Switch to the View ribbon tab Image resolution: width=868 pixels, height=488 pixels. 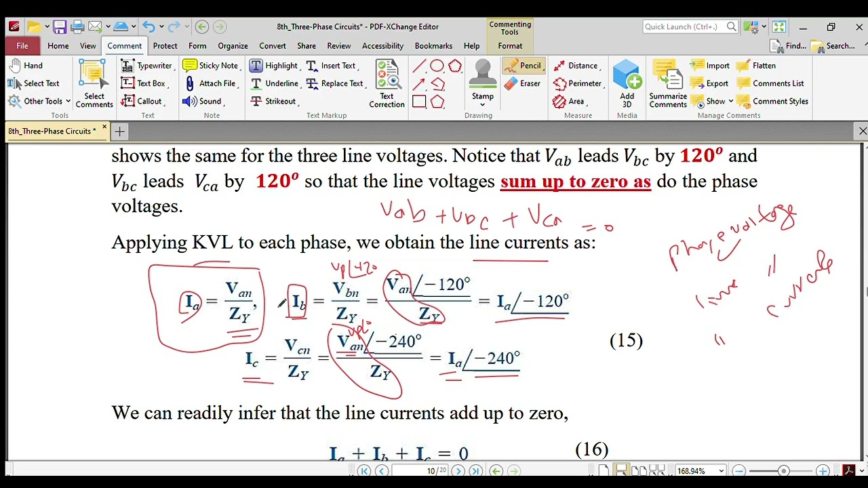pyautogui.click(x=87, y=45)
